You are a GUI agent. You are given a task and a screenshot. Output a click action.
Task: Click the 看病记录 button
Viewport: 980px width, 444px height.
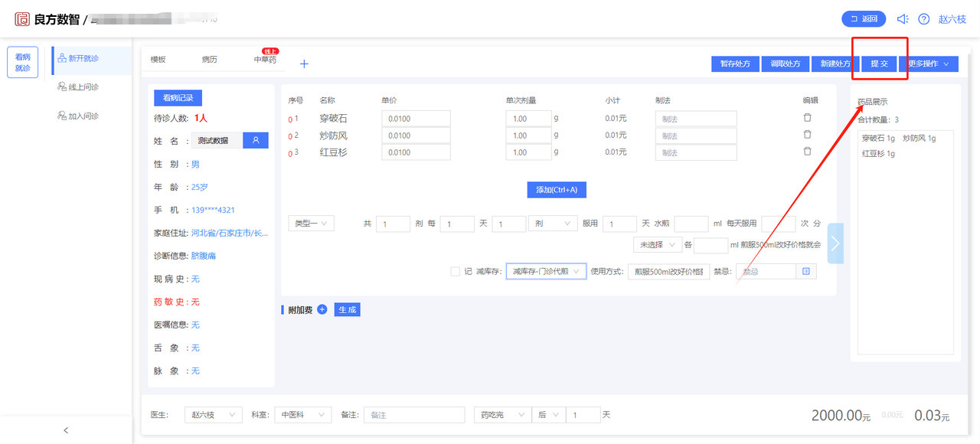point(178,97)
